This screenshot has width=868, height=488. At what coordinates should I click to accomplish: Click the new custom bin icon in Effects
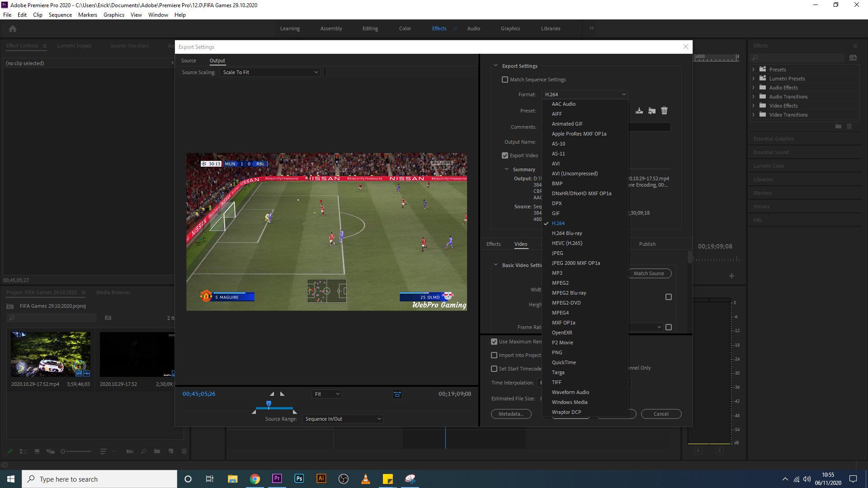click(838, 127)
